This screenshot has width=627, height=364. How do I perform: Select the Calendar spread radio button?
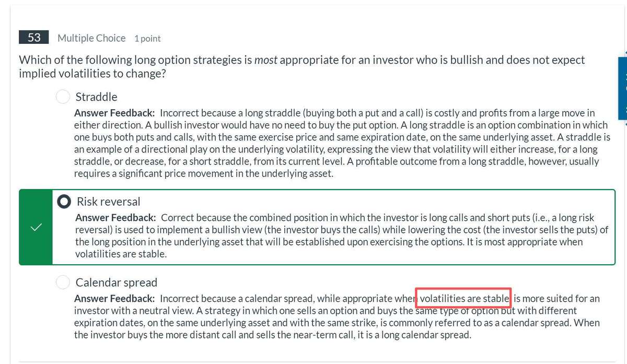[x=63, y=283]
